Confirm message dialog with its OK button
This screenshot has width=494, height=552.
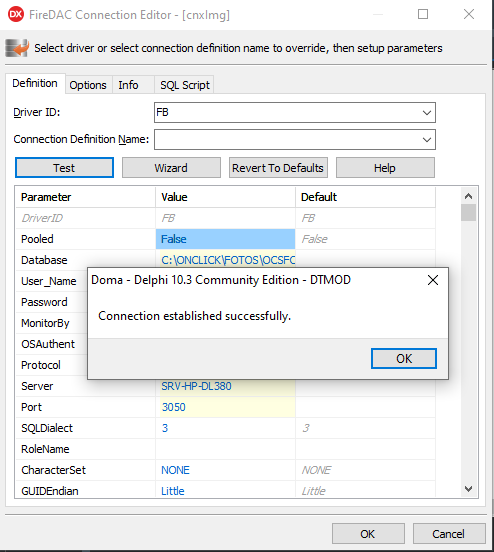pos(404,359)
